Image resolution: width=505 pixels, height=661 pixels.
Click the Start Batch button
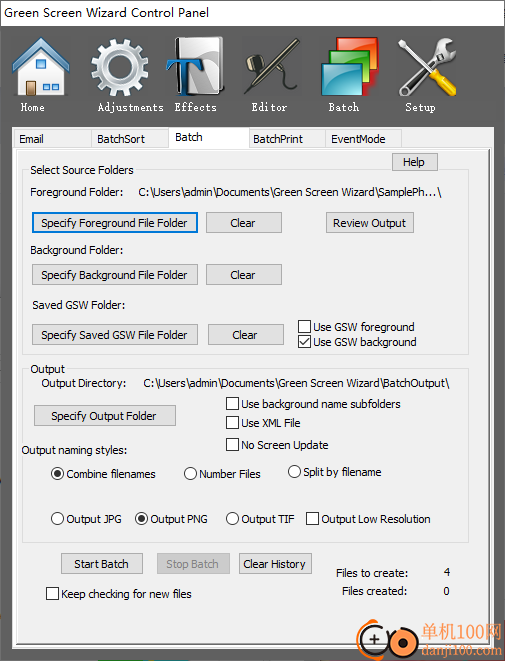(102, 564)
